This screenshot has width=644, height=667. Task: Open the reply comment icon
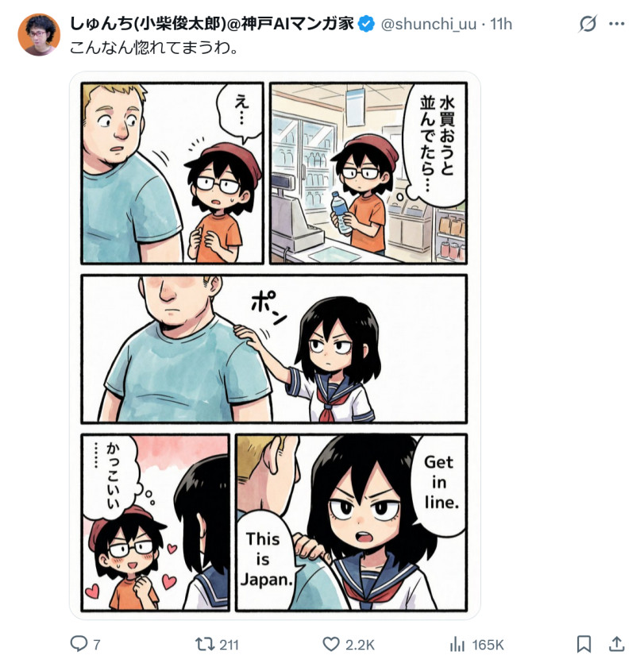(79, 644)
